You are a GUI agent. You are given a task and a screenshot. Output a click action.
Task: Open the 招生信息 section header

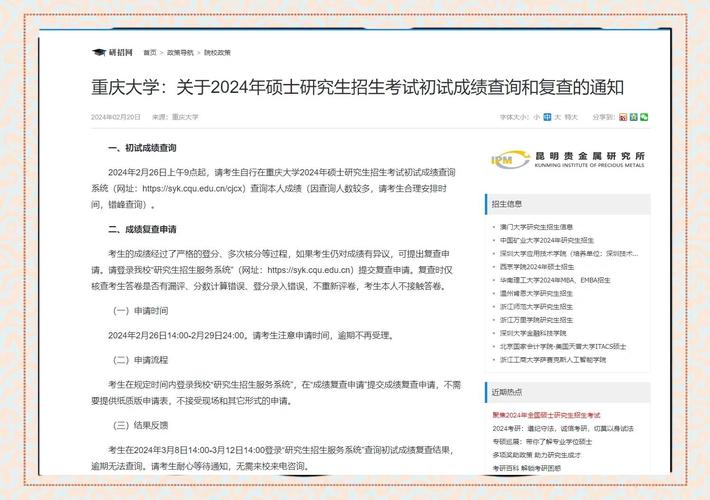point(568,204)
